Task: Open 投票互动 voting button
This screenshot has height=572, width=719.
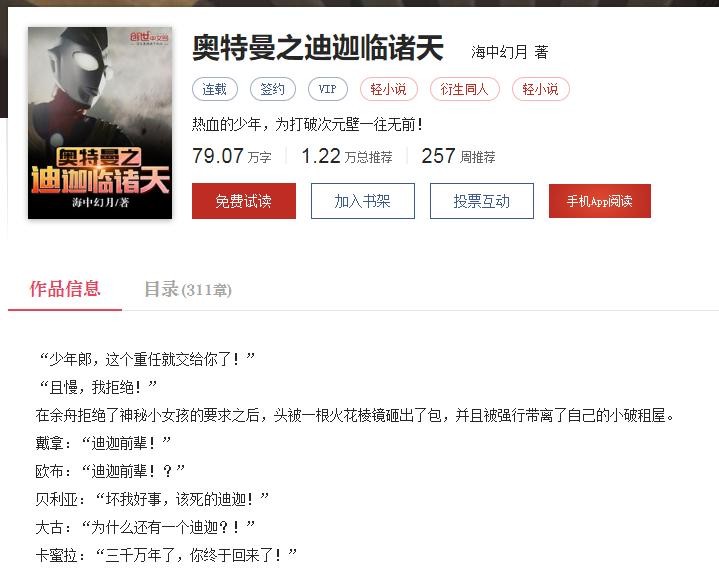Action: coord(481,201)
